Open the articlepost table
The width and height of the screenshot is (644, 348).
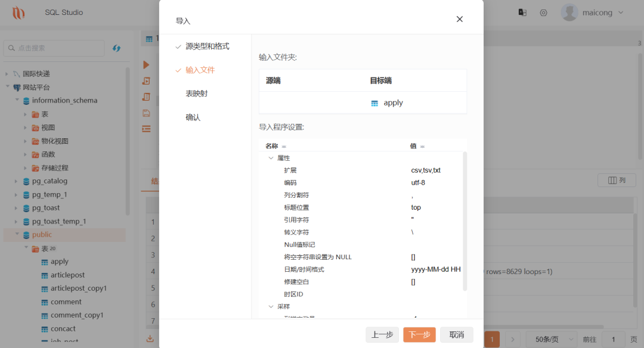(x=68, y=275)
